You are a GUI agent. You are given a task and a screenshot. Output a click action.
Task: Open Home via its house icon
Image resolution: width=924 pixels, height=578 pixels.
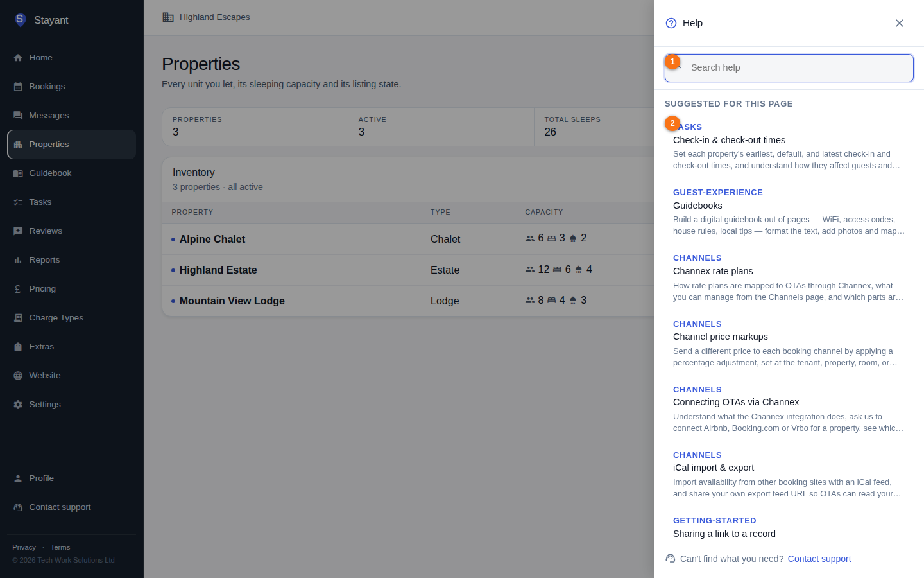coord(18,58)
